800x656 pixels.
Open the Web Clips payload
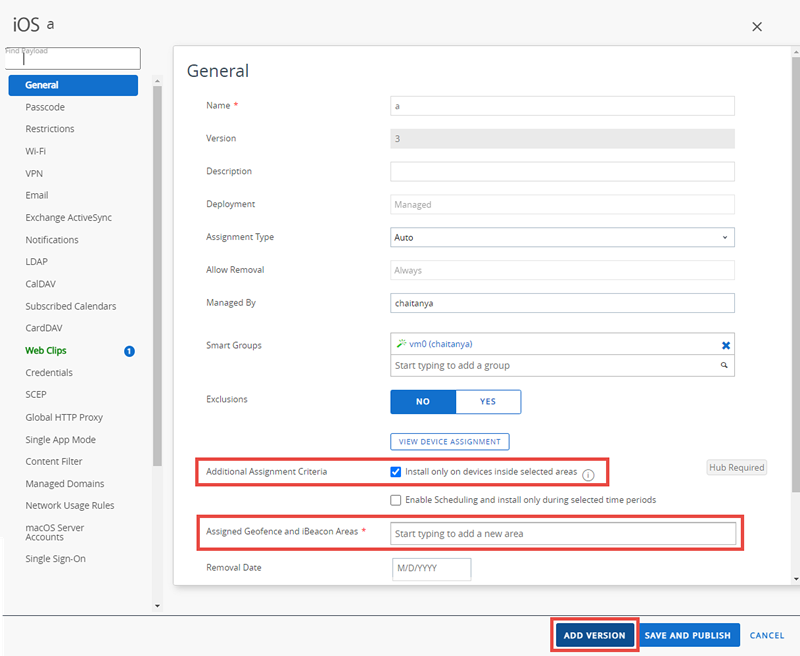(46, 350)
